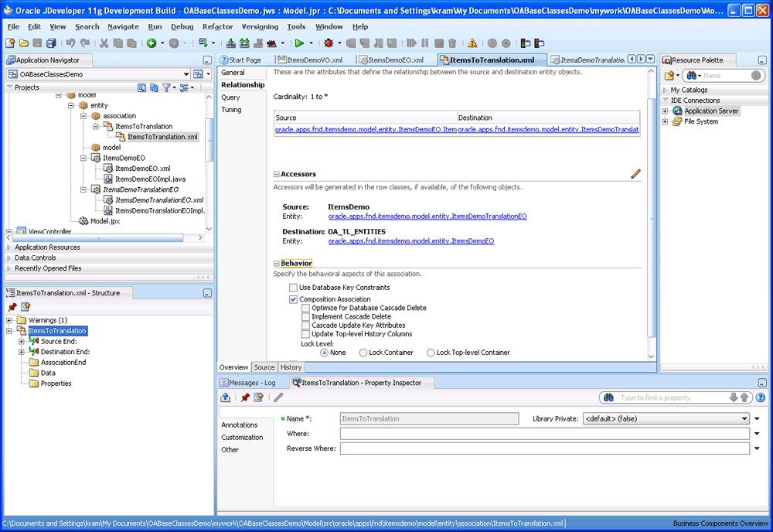
Task: Click the red pin icon in Structure panel
Action: coord(12,307)
